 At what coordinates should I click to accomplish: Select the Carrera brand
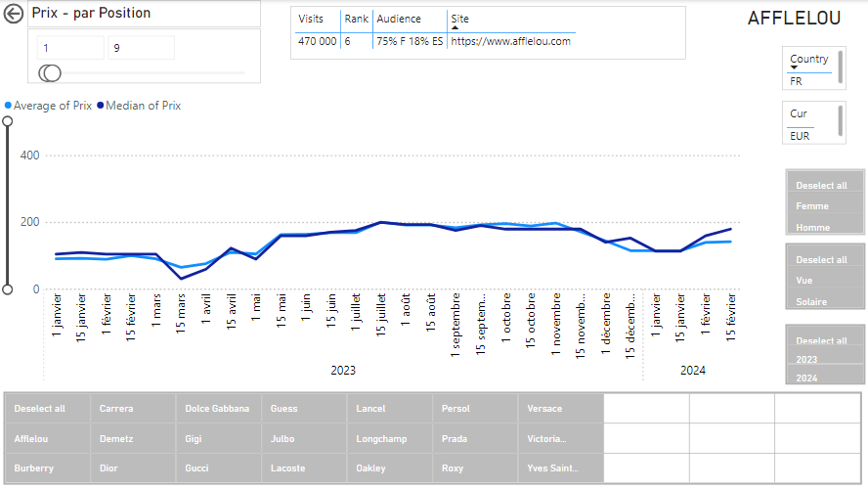(x=133, y=408)
